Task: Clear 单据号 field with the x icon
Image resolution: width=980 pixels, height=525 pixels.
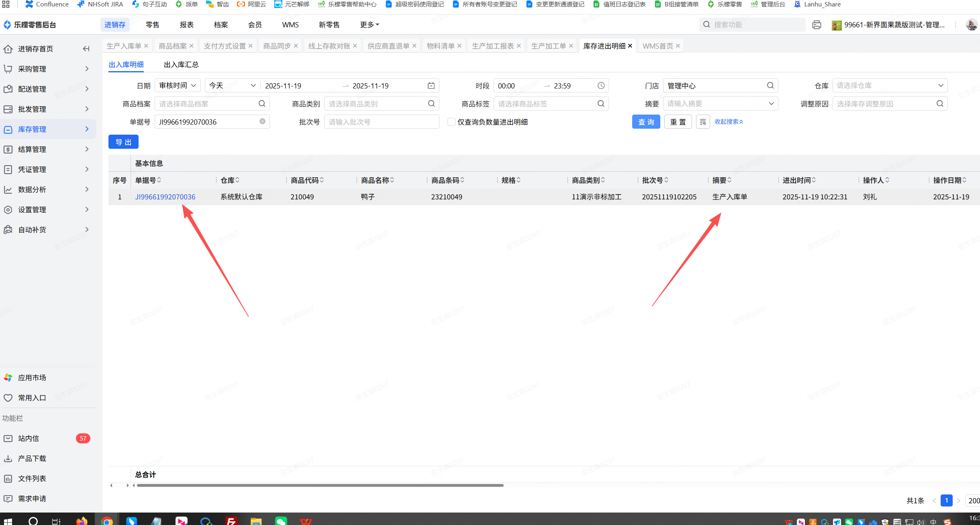Action: [262, 121]
